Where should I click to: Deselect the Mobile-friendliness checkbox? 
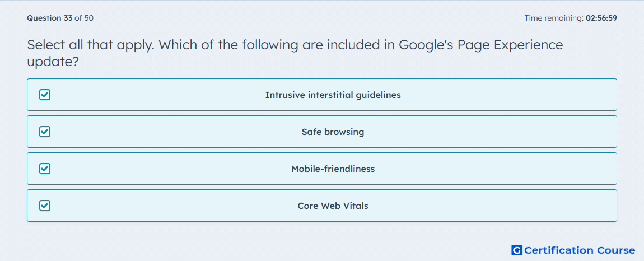click(45, 169)
